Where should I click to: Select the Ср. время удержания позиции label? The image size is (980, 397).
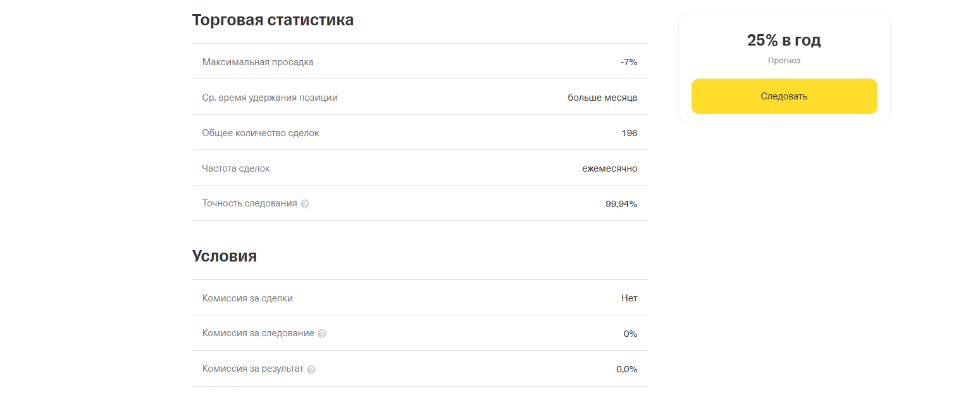click(270, 98)
